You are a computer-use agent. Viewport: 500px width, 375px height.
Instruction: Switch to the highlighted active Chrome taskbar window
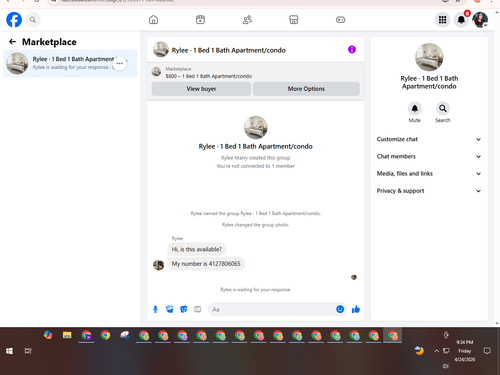coord(393,335)
